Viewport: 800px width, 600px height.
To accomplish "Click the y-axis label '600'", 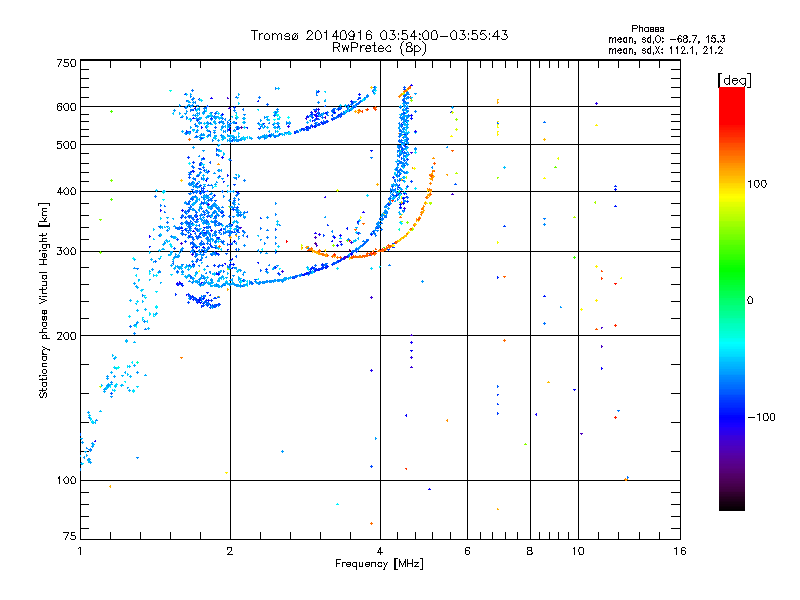I will (66, 107).
